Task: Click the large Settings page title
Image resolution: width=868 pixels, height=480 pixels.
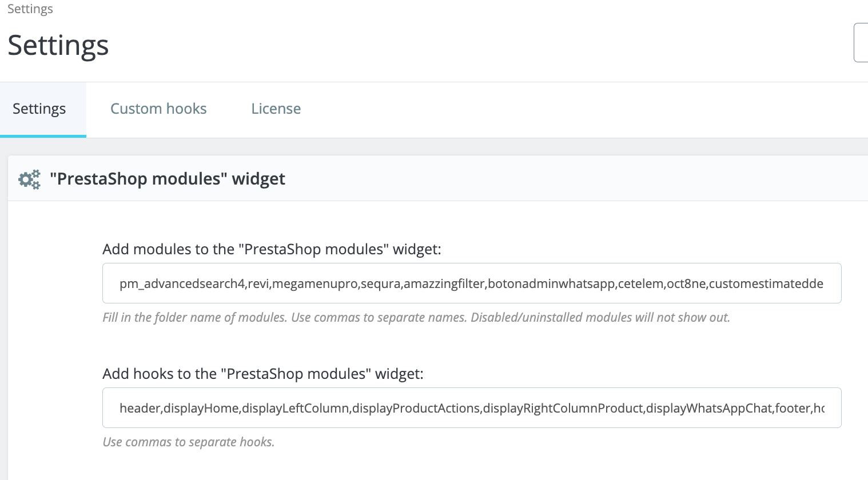Action: 58,45
